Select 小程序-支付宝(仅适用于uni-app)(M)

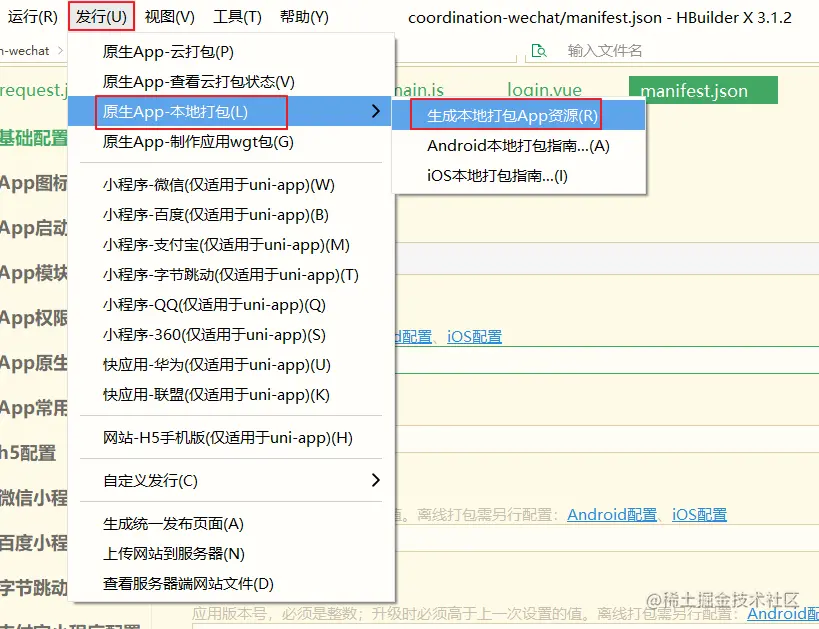231,244
